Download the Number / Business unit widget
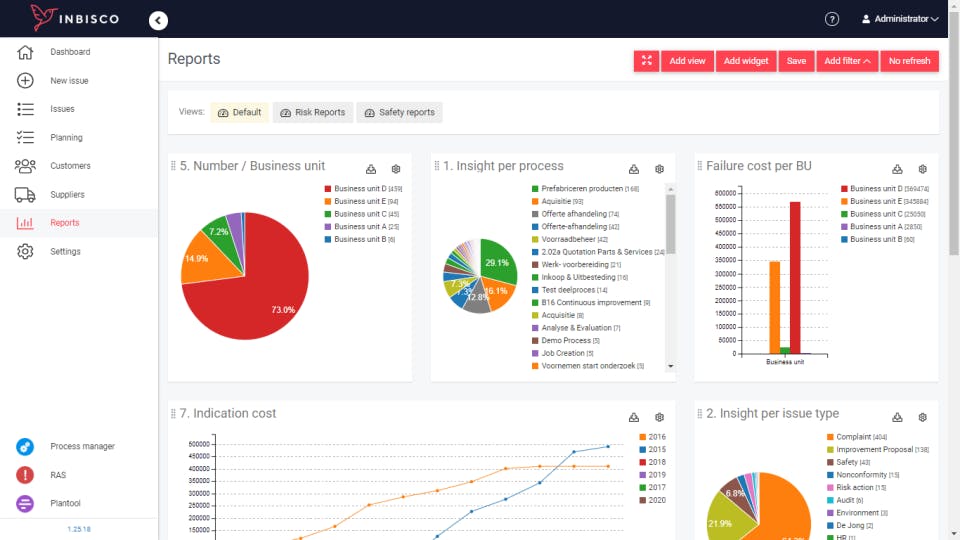This screenshot has width=960, height=540. click(x=371, y=169)
